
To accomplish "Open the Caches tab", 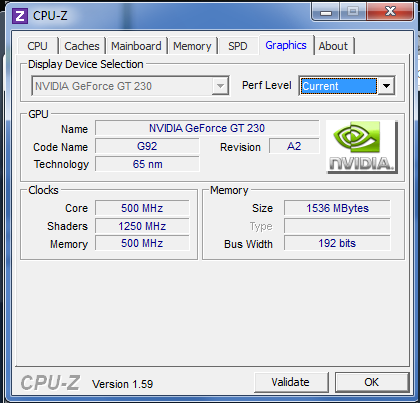I will (82, 46).
